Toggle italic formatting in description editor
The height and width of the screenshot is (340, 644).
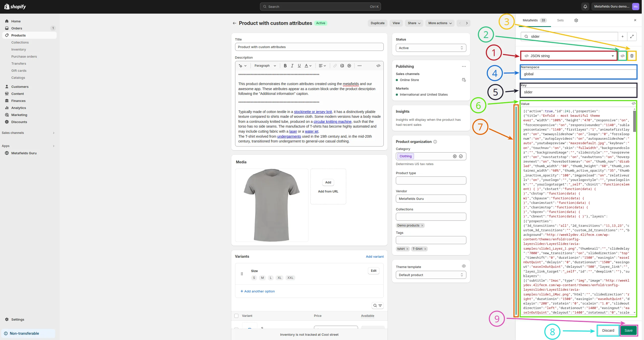(292, 66)
